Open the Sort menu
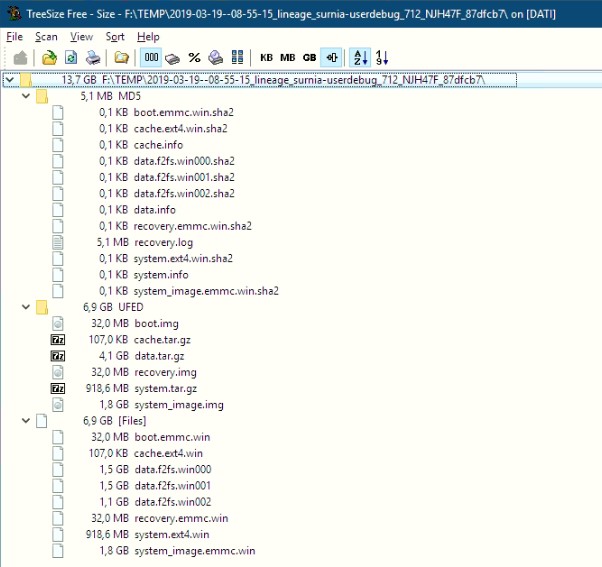Image resolution: width=602 pixels, height=567 pixels. (x=115, y=36)
